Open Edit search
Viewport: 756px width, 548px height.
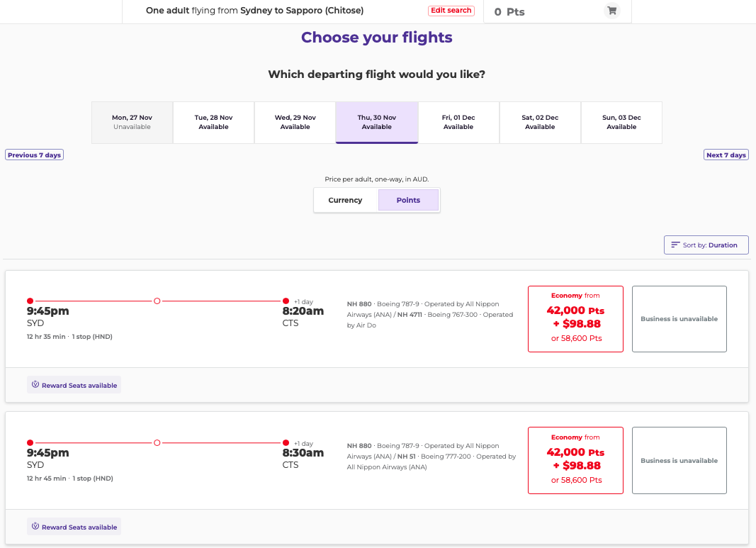(451, 11)
